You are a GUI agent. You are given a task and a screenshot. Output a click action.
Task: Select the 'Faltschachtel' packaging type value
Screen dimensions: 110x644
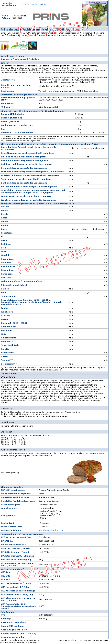(x=45, y=537)
